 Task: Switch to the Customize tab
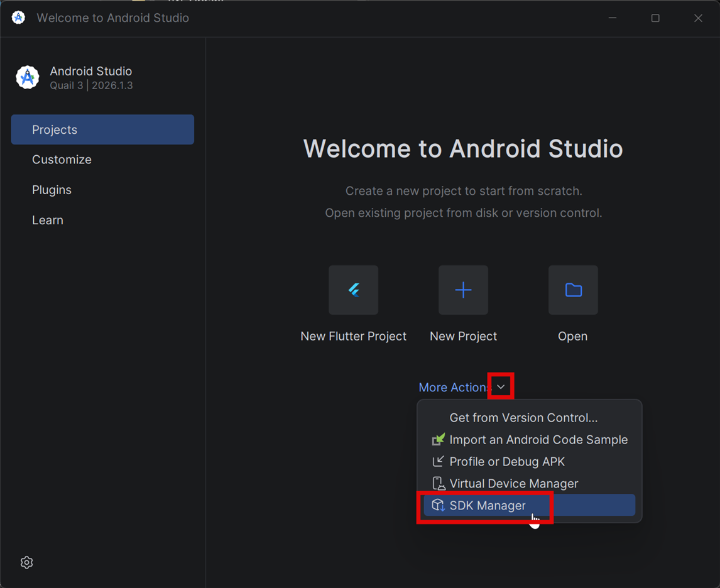click(102, 160)
